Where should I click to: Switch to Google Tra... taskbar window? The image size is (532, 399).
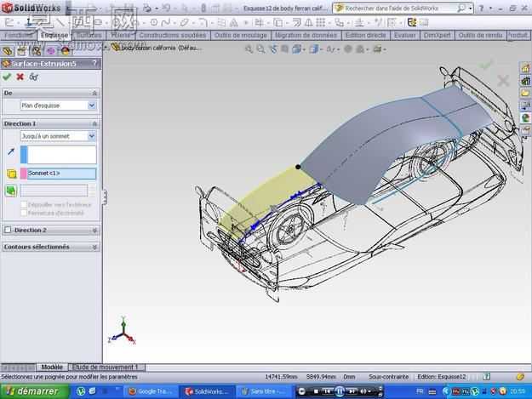[150, 391]
